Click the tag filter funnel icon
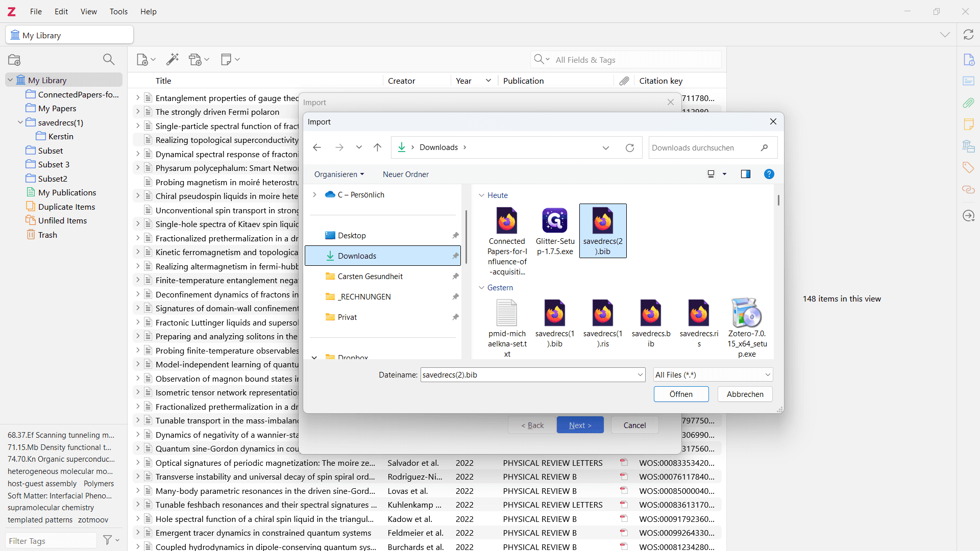This screenshot has width=980, height=551. pos(111,540)
